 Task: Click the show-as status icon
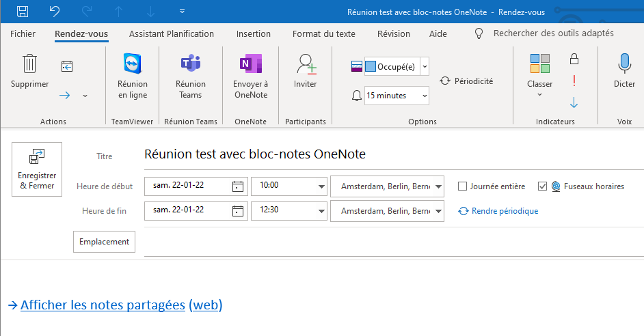coord(356,66)
